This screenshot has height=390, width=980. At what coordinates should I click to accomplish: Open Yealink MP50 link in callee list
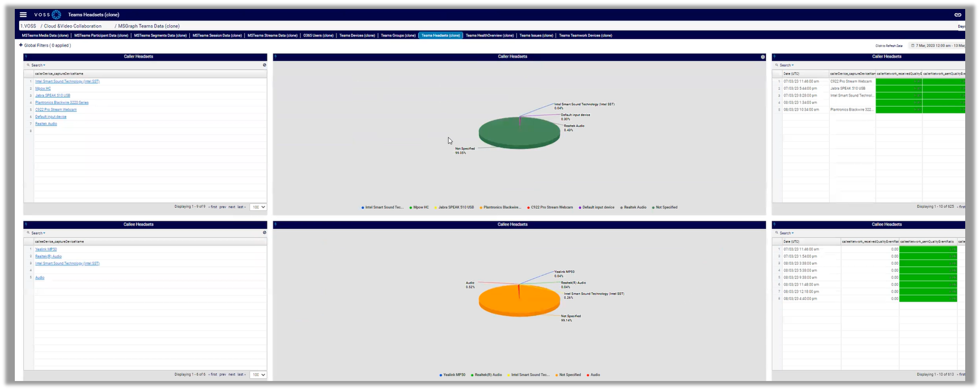(46, 249)
